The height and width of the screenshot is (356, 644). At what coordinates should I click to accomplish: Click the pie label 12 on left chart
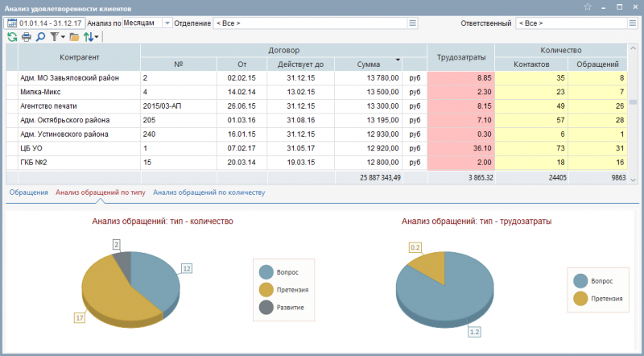[x=187, y=268]
